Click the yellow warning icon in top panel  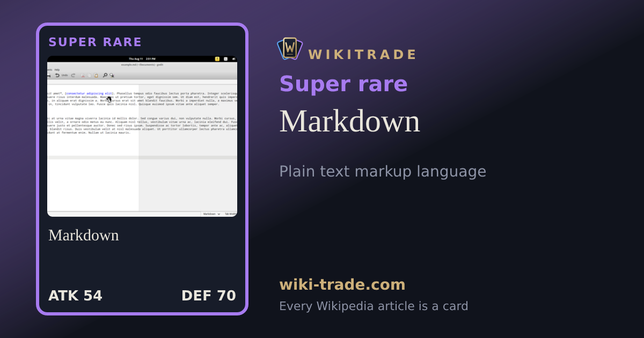(217, 59)
